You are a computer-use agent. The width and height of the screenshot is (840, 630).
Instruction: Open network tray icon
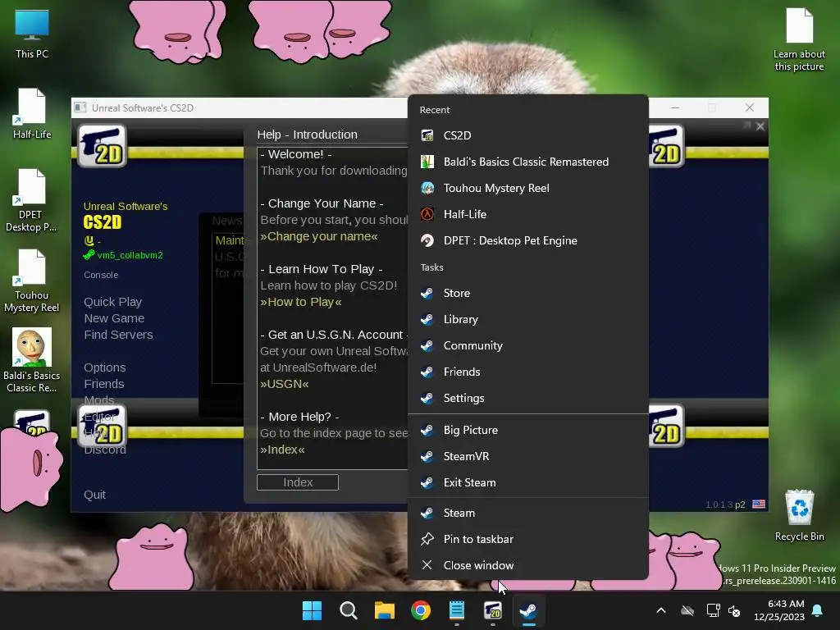pos(713,610)
